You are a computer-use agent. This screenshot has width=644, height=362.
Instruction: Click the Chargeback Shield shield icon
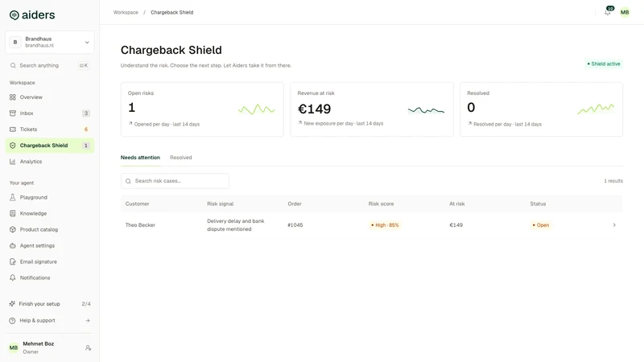click(13, 146)
